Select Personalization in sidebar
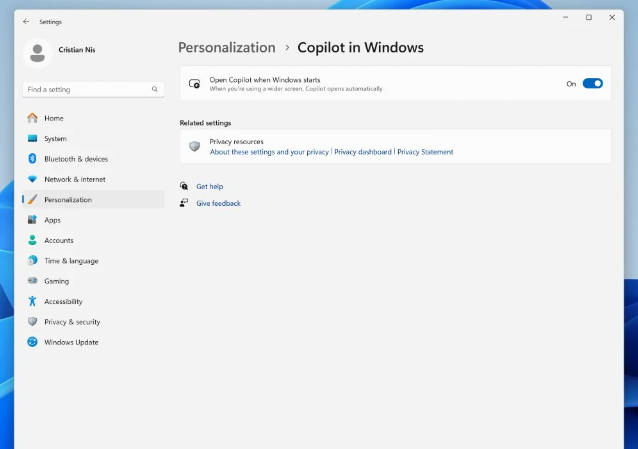Screen dimensions: 638x449 coord(94,199)
